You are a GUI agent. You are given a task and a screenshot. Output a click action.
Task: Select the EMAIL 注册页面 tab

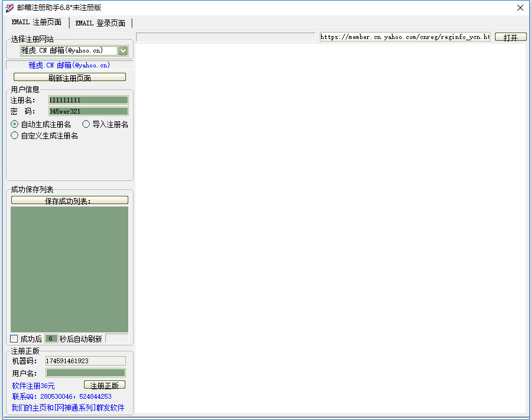pos(37,22)
